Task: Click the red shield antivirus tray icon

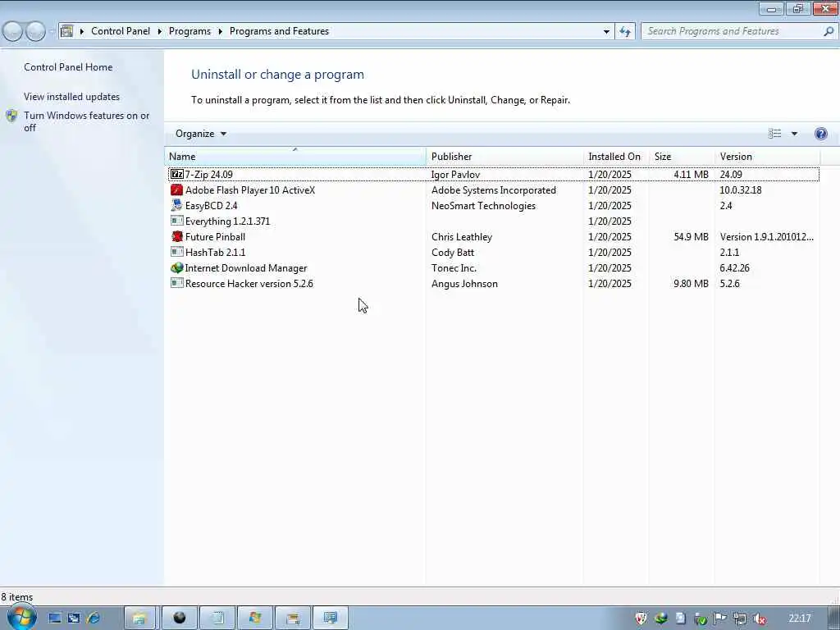Action: 641,619
